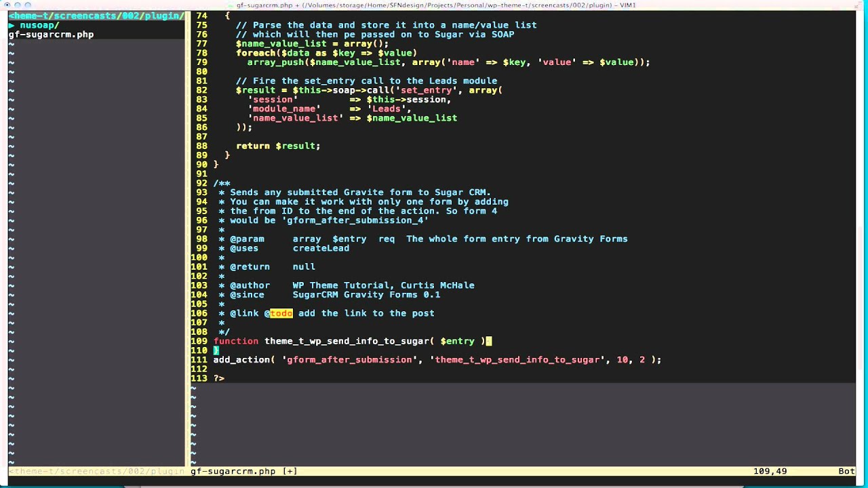Click the highlighted brace on line 110
This screenshot has height=488, width=868.
[216, 350]
